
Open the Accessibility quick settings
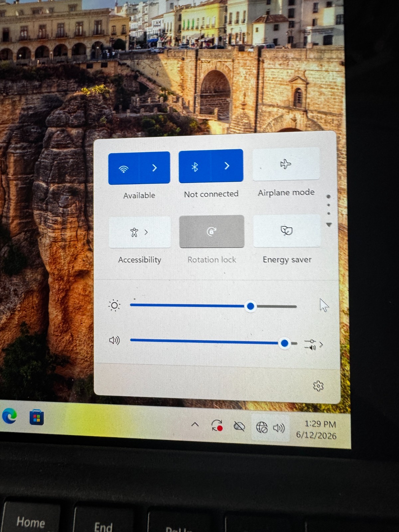[x=140, y=232]
